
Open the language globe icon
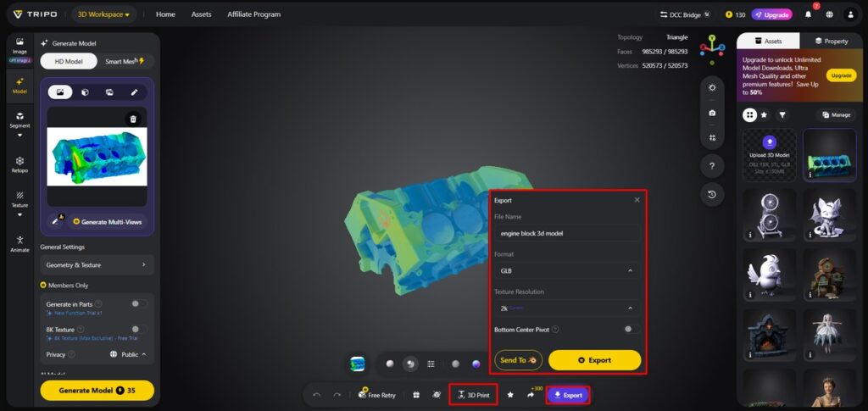point(829,14)
